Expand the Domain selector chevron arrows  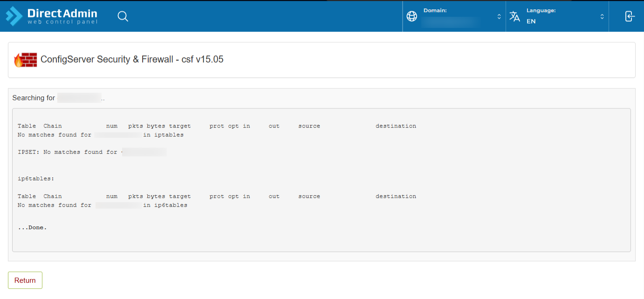coord(499,16)
